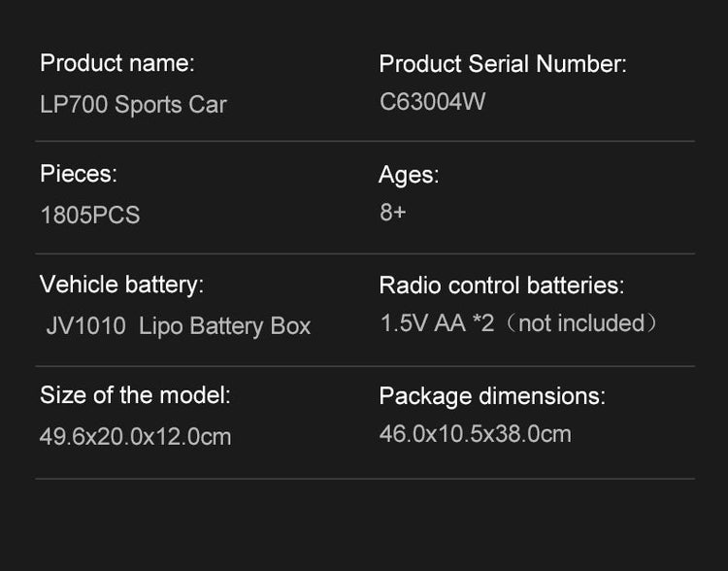Click the "Product name:" label

(116, 63)
